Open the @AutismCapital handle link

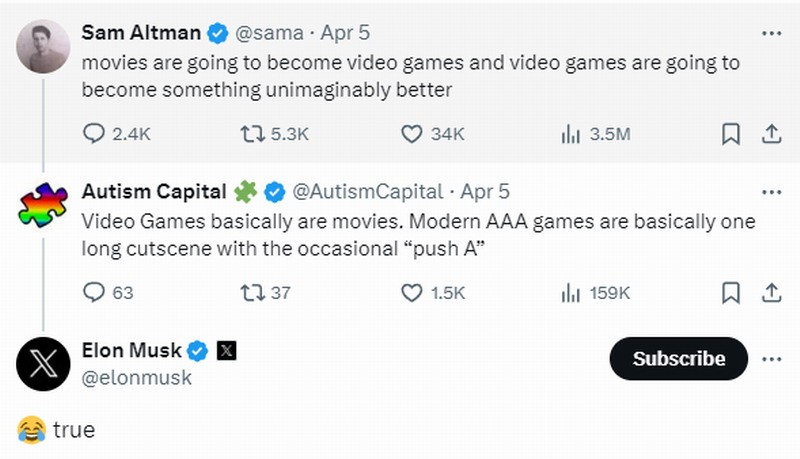[x=367, y=191]
